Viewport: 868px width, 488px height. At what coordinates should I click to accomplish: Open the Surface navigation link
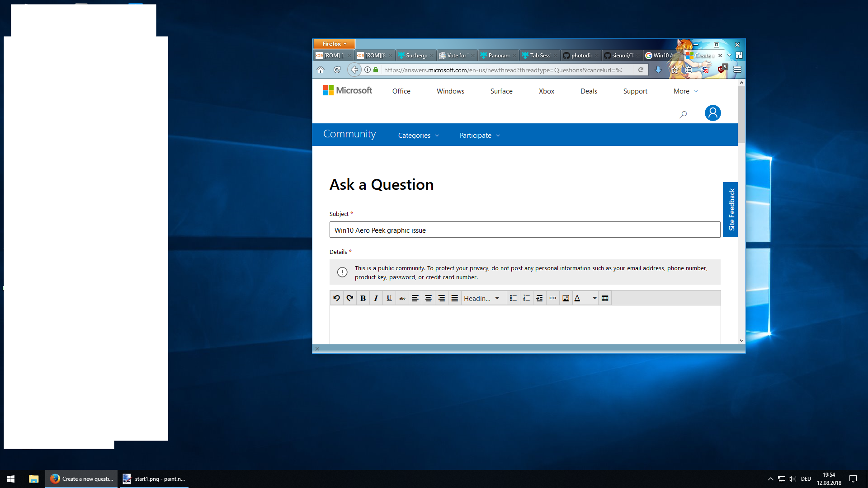point(501,91)
